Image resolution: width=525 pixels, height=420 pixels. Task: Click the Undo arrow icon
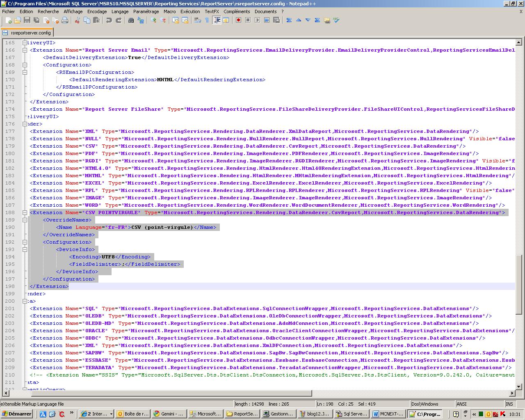coord(109,20)
